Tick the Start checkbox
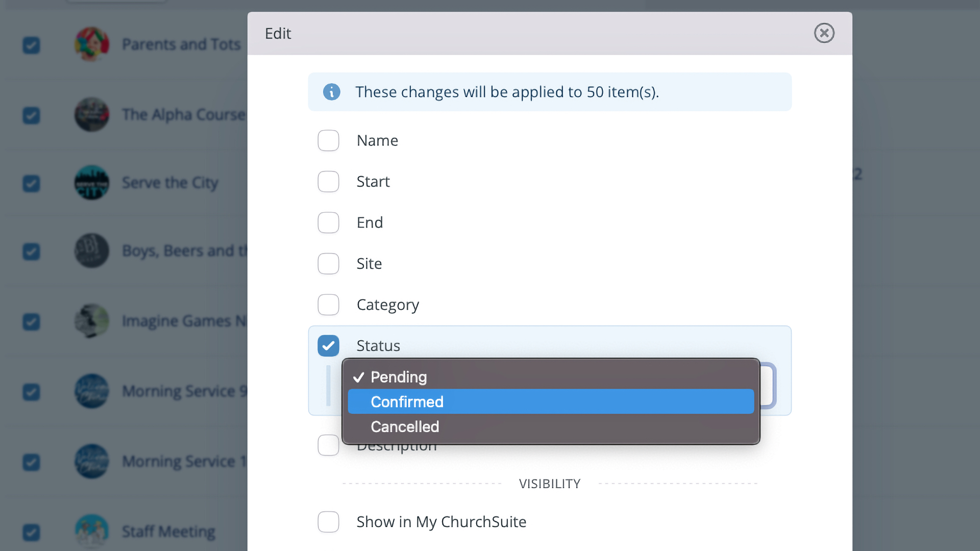This screenshot has height=551, width=980. pos(328,182)
